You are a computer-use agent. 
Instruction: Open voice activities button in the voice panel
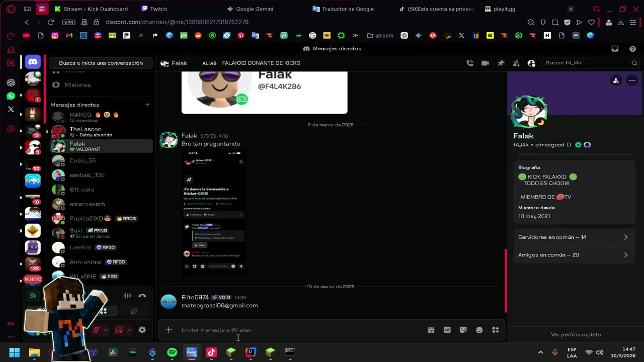(103, 311)
